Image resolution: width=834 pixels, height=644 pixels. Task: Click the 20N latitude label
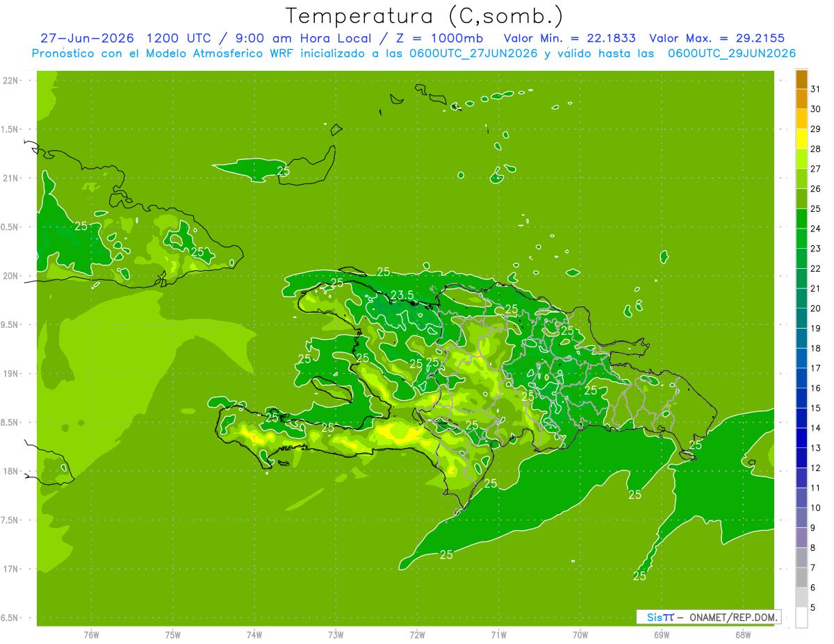pos(11,276)
